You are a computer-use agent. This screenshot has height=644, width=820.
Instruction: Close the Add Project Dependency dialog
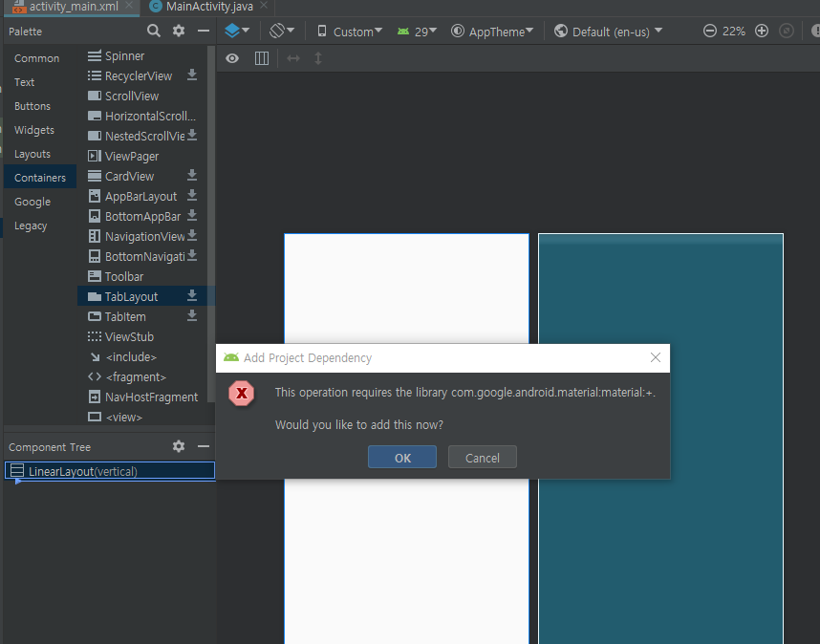(656, 357)
